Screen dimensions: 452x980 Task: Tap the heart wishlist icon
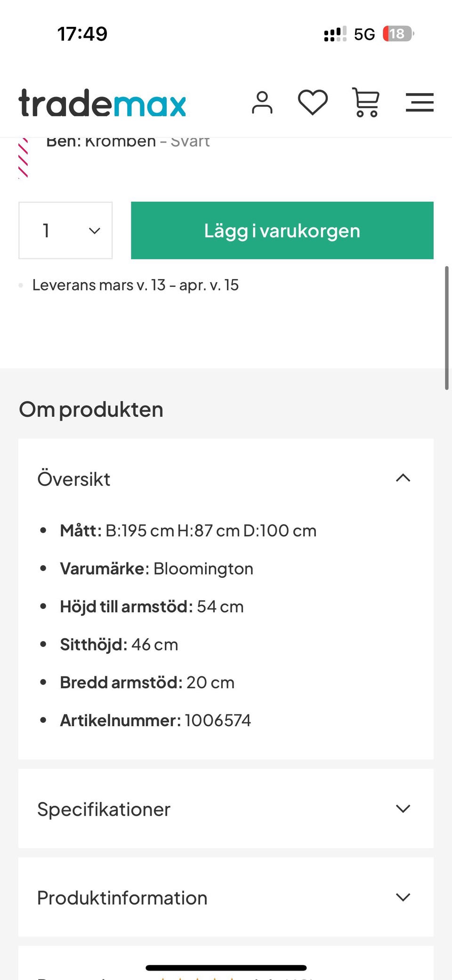click(x=313, y=102)
